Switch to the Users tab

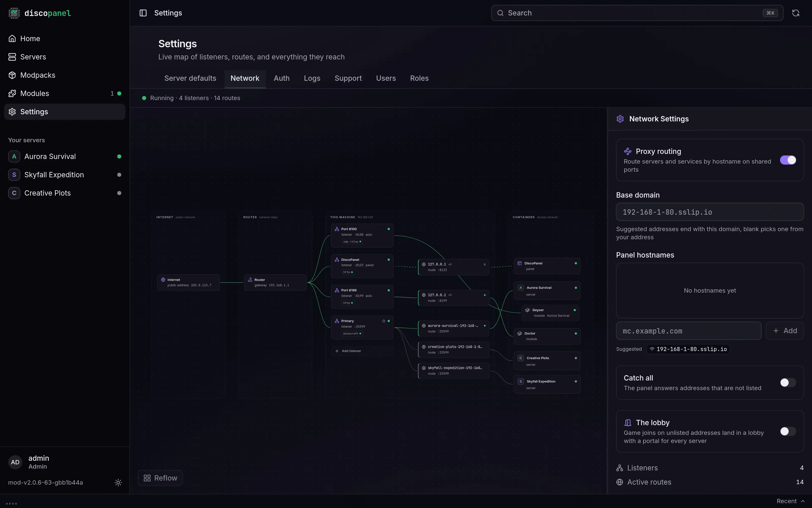(x=386, y=78)
